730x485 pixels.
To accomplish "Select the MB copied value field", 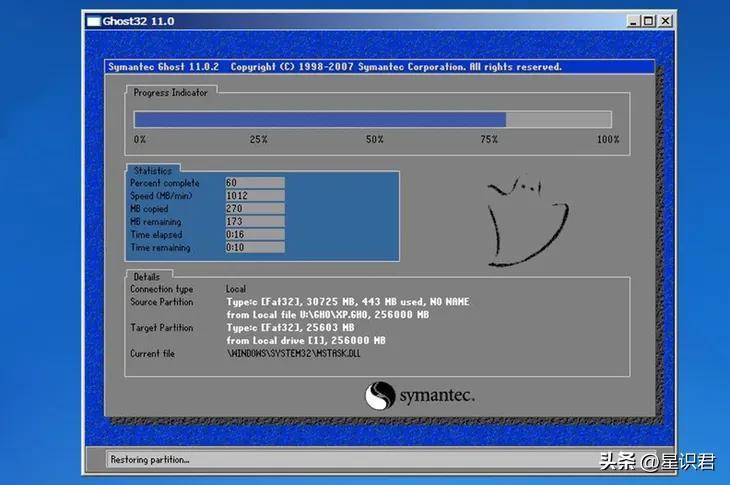I will click(x=255, y=209).
